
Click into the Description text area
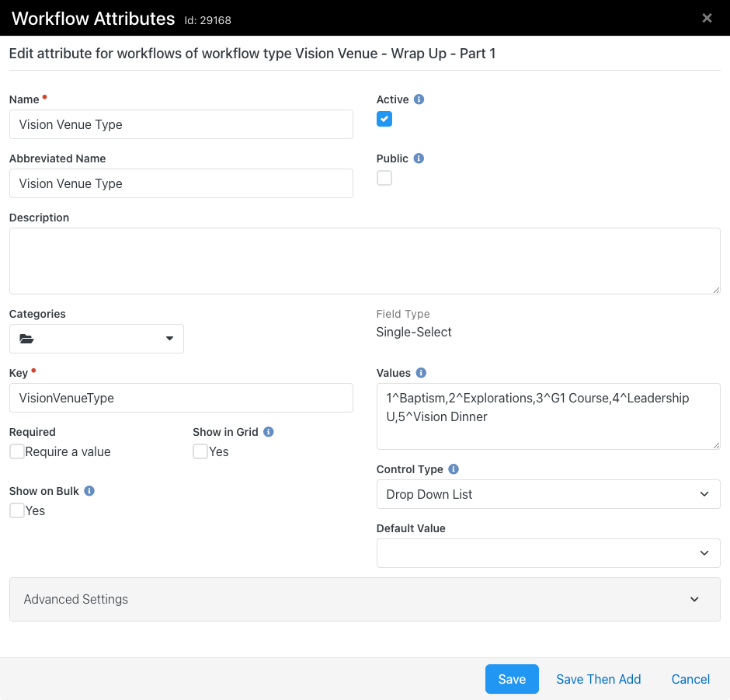pyautogui.click(x=364, y=261)
